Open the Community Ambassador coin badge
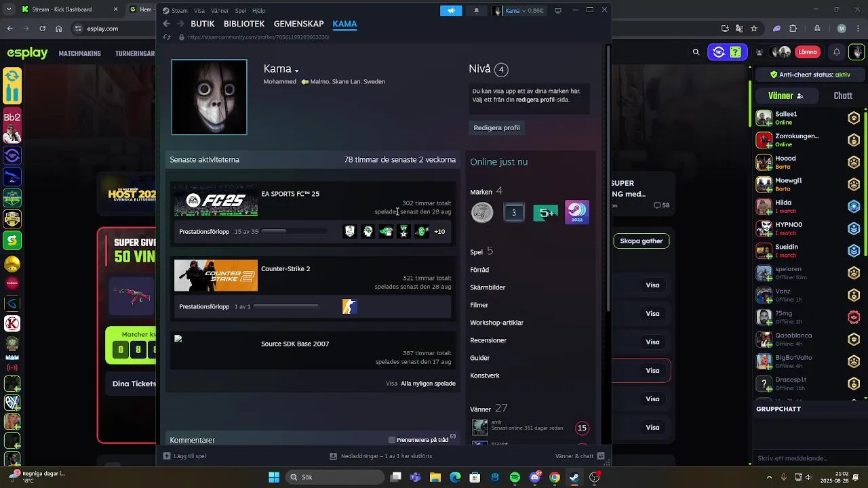This screenshot has width=868, height=488. coord(482,213)
